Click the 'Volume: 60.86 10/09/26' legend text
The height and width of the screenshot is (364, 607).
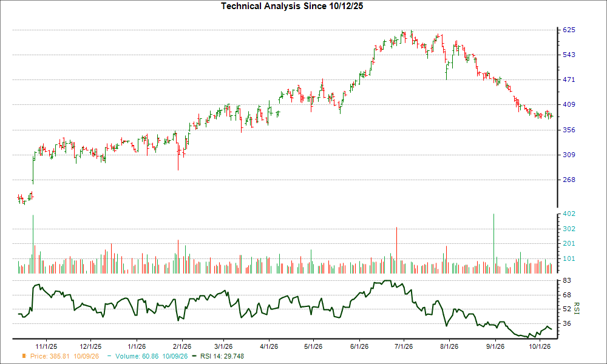click(x=151, y=356)
